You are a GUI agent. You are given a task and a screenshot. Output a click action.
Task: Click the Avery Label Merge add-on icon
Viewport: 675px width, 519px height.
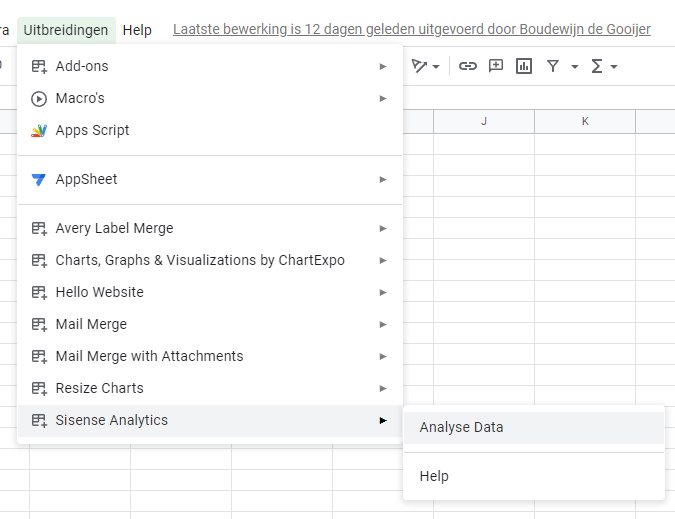click(x=39, y=229)
